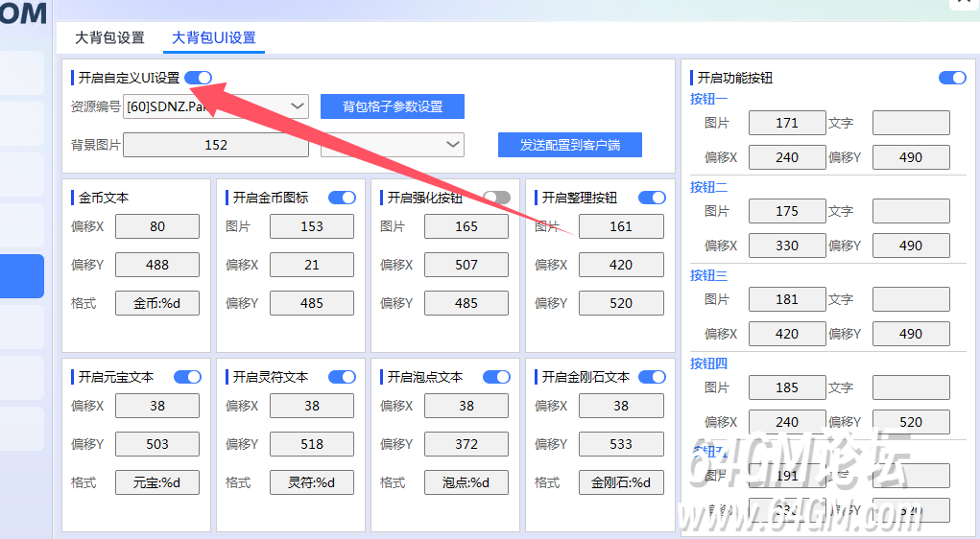Image resolution: width=980 pixels, height=539 pixels.
Task: Toggle the 开启功能按钮 switch
Action: coord(952,78)
